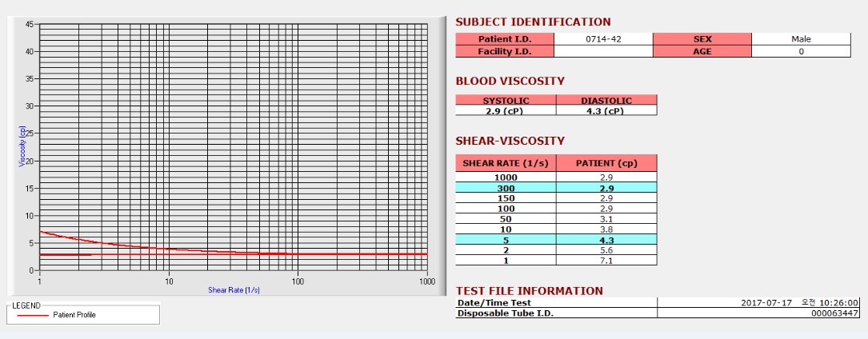Click the AGE value field
This screenshot has height=339, width=868.
pyautogui.click(x=801, y=51)
